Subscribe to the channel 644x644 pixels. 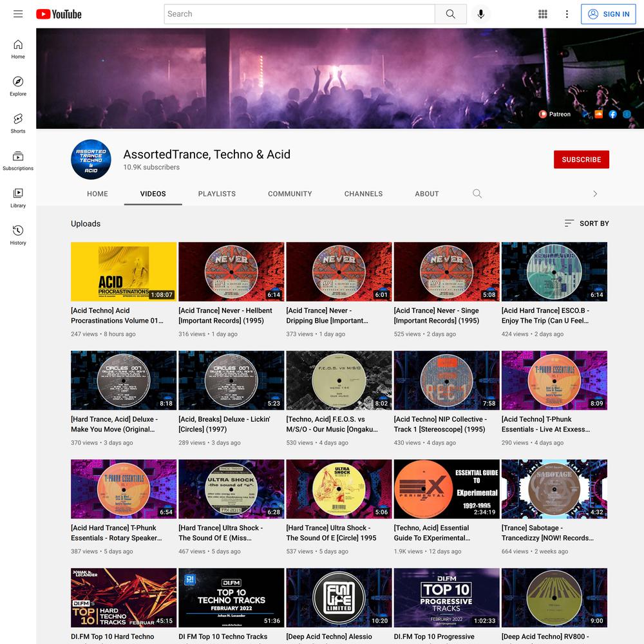tap(581, 159)
